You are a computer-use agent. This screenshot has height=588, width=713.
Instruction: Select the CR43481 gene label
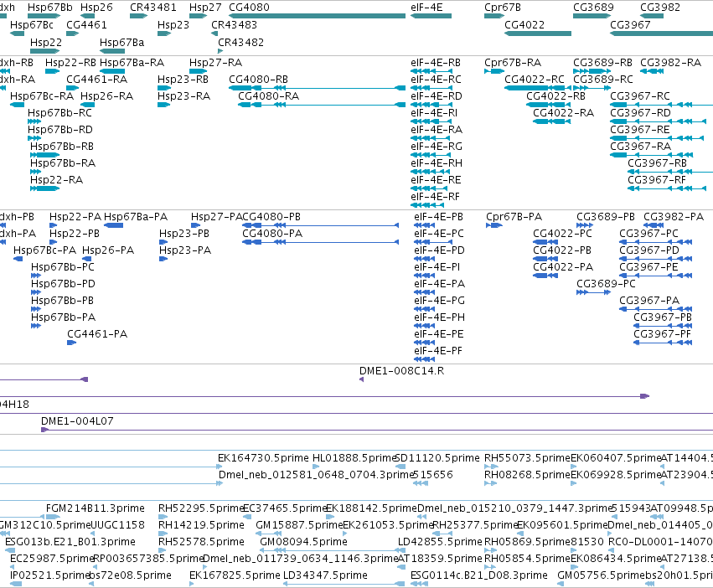click(153, 8)
